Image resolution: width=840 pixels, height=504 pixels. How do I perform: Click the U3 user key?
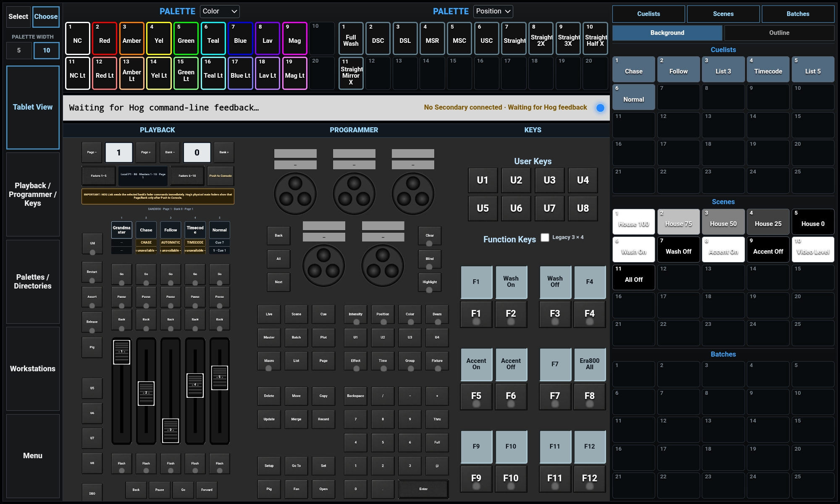coord(549,181)
